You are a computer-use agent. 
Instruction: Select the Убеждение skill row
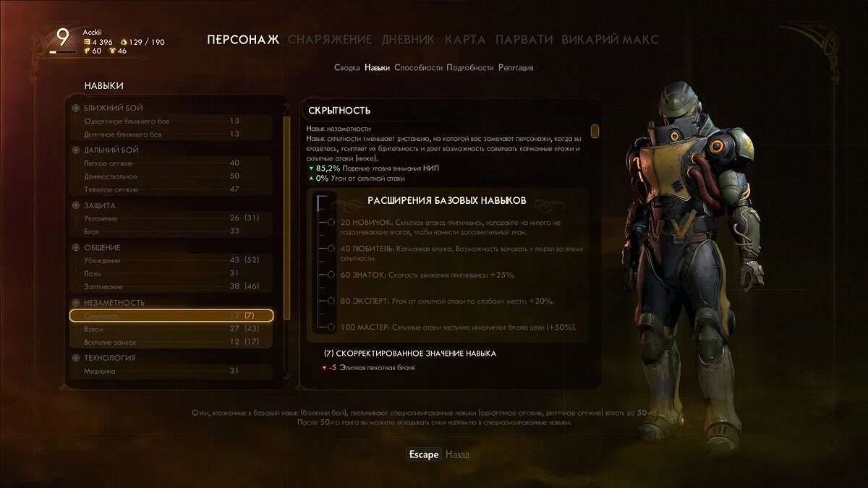click(171, 260)
